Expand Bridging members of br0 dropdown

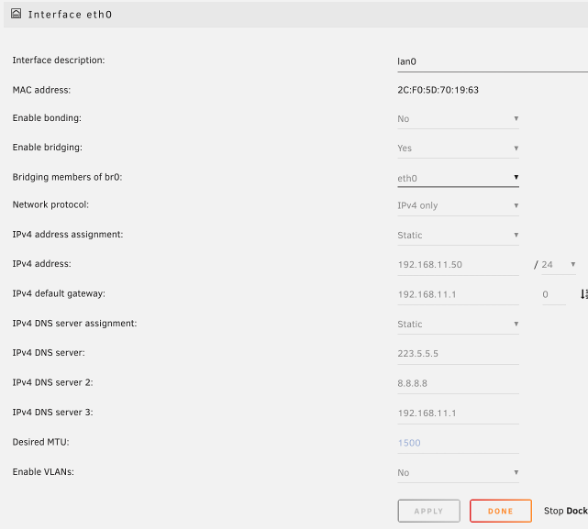tap(458, 178)
